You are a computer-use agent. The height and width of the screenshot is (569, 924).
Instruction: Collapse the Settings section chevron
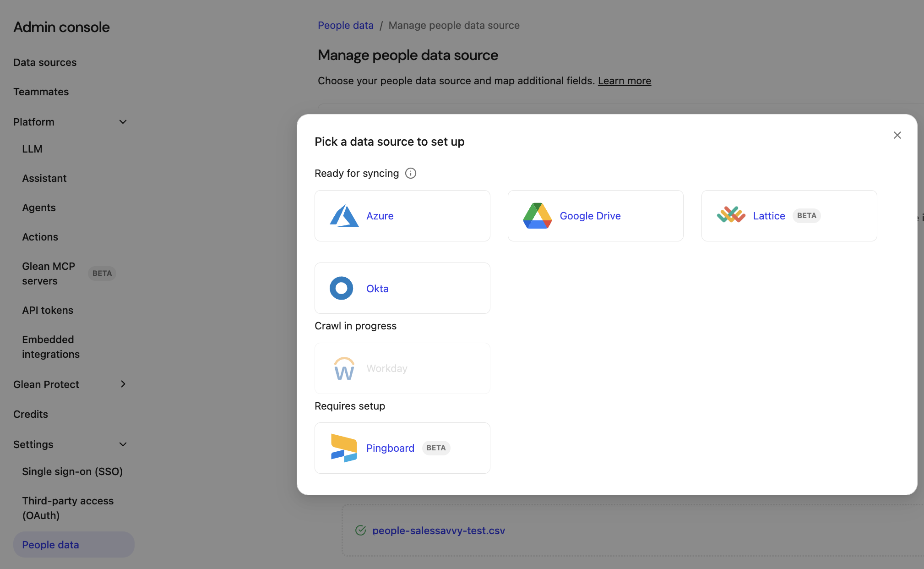pyautogui.click(x=123, y=444)
